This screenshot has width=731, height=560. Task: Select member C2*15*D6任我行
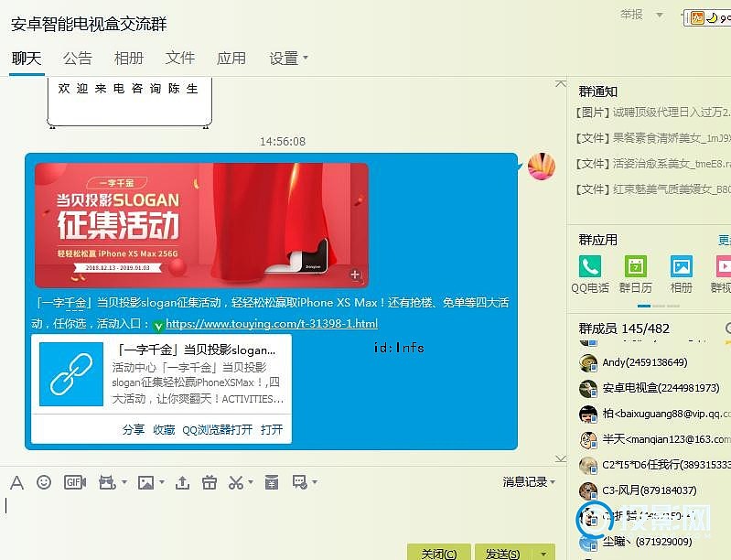[x=667, y=465]
